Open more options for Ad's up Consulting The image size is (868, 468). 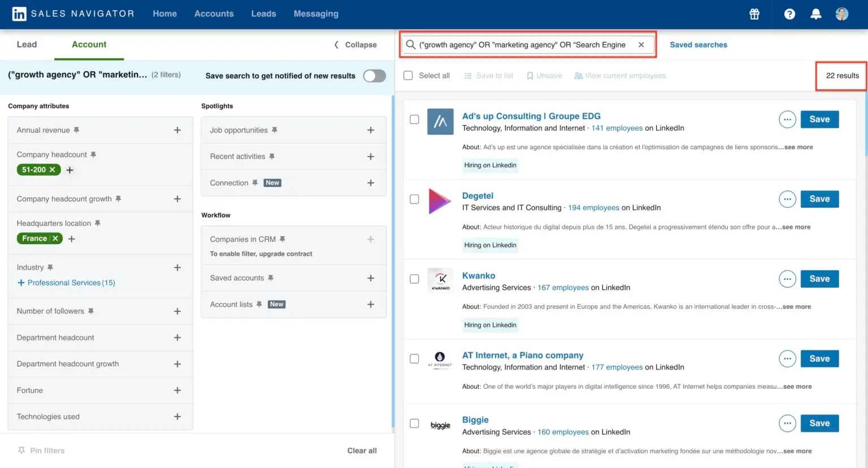coord(787,119)
